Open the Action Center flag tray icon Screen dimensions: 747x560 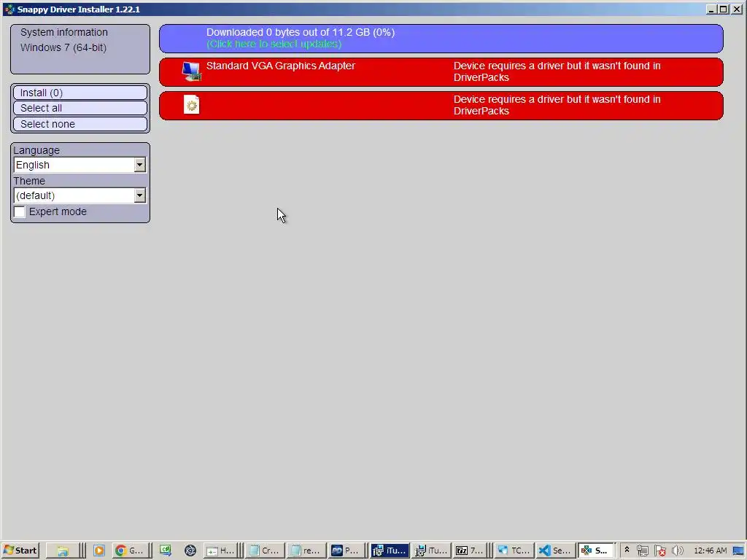point(659,551)
